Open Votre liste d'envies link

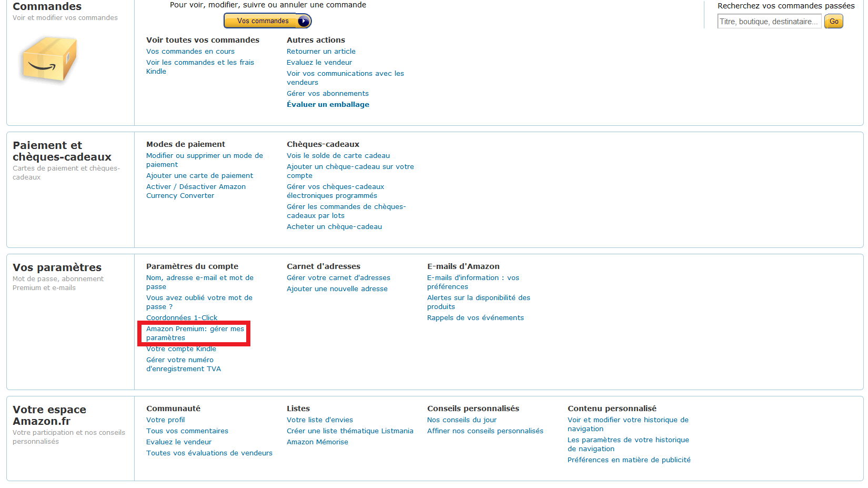[x=319, y=420]
